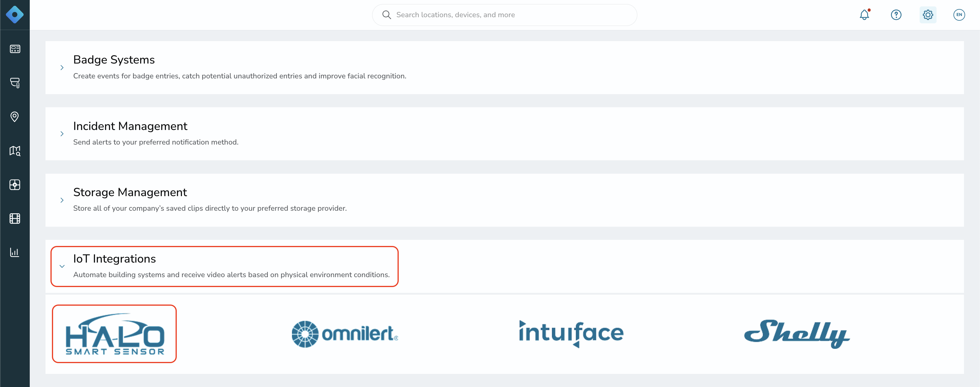The image size is (980, 387).
Task: Open the notifications bell
Action: pyautogui.click(x=864, y=15)
